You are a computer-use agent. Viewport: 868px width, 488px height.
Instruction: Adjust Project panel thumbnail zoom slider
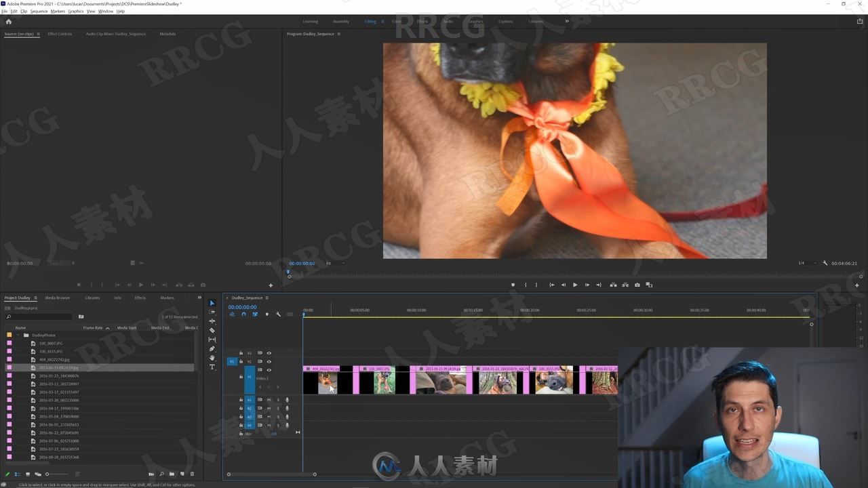(x=56, y=474)
